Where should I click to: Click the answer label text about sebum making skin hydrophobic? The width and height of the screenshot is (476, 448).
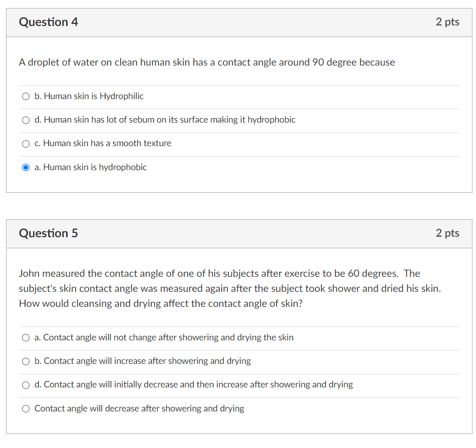click(x=165, y=120)
